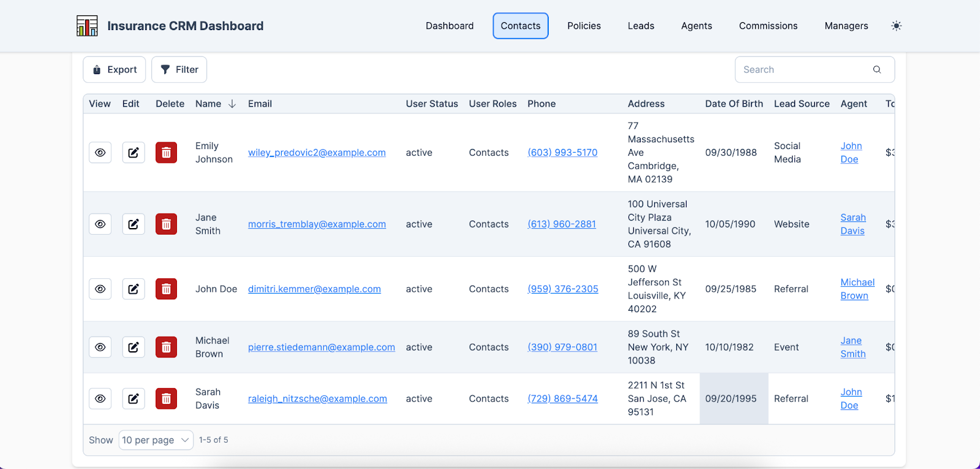This screenshot has width=980, height=469.
Task: Navigate to the Leads tab
Action: [x=641, y=26]
